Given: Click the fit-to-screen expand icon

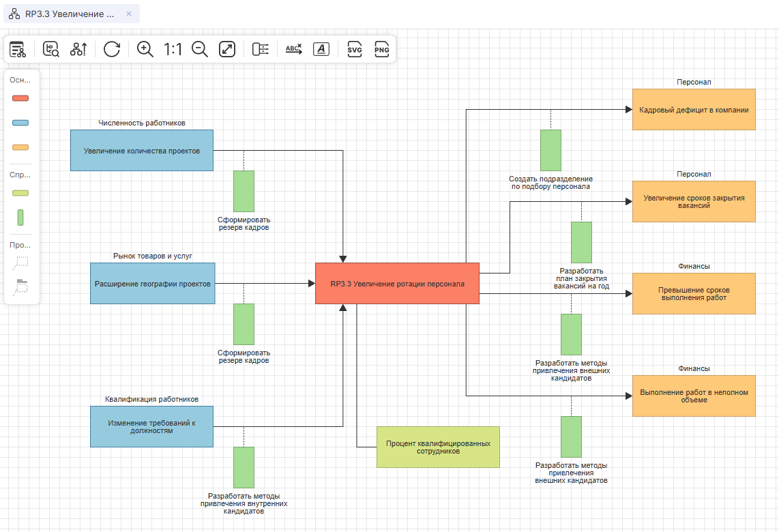Looking at the screenshot, I should (227, 49).
